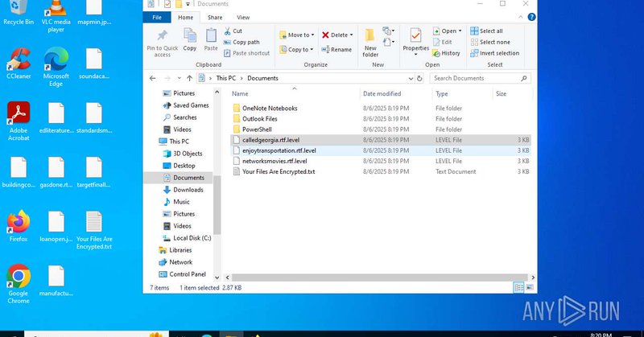
Task: Sort by the Name column header
Action: [294, 93]
